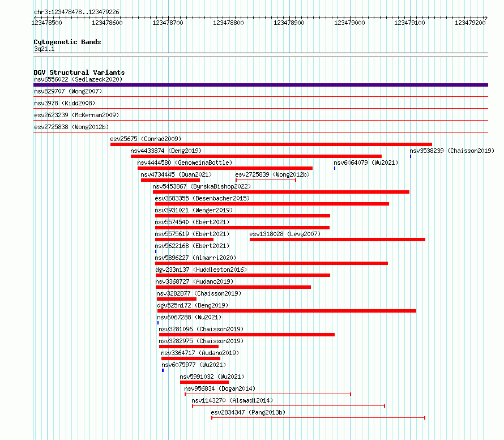The height and width of the screenshot is (440, 504).
Task: Select nsv6067288 (Wu2021) label
Action: 189,317
